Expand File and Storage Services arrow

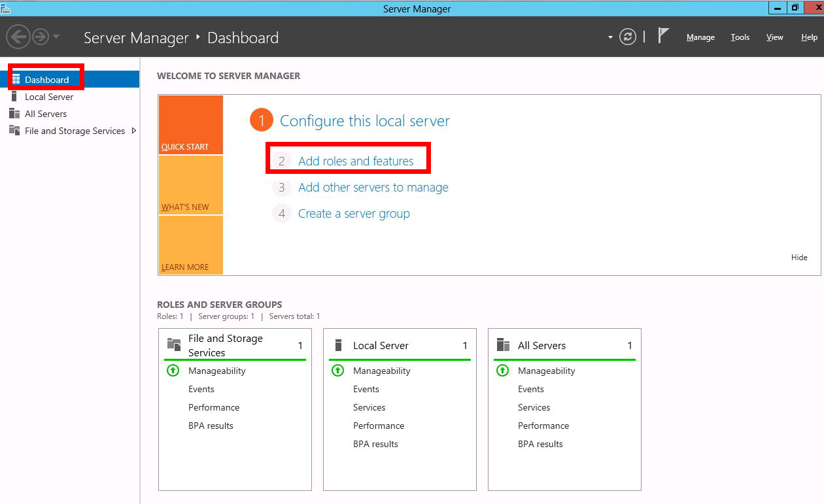[x=134, y=131]
